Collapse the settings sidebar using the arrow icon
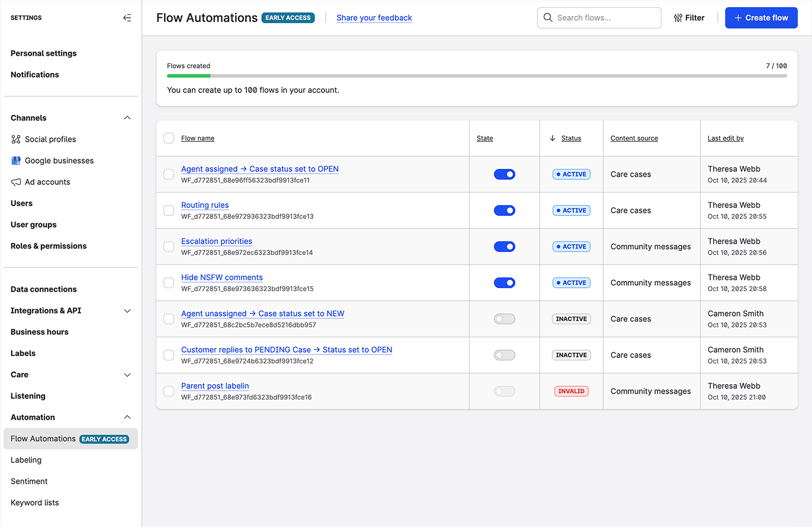Image resolution: width=812 pixels, height=527 pixels. coord(127,18)
